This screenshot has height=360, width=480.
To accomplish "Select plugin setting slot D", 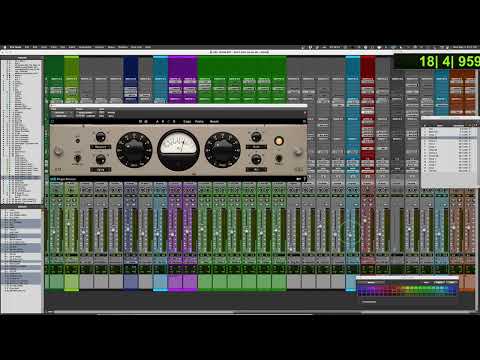I will coord(174,122).
